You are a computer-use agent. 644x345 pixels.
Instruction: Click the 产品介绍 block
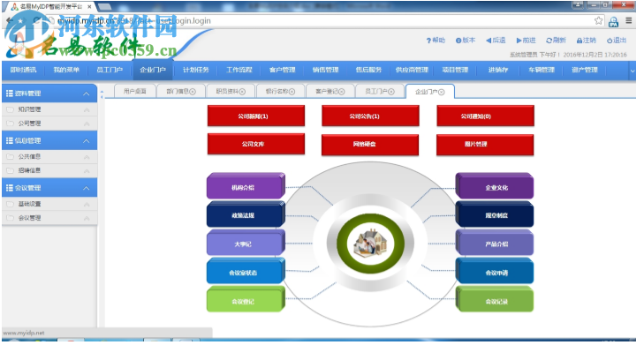pos(495,244)
